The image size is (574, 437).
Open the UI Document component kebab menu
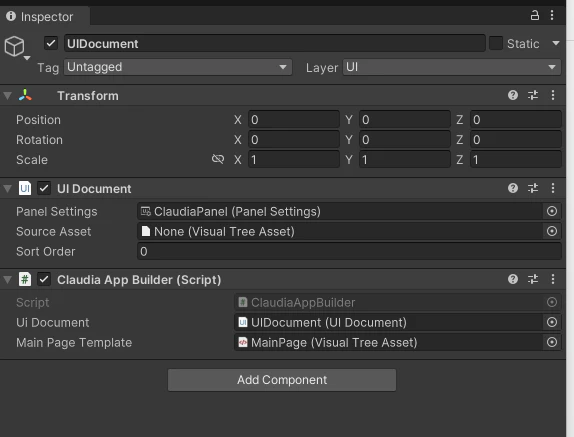coord(553,188)
